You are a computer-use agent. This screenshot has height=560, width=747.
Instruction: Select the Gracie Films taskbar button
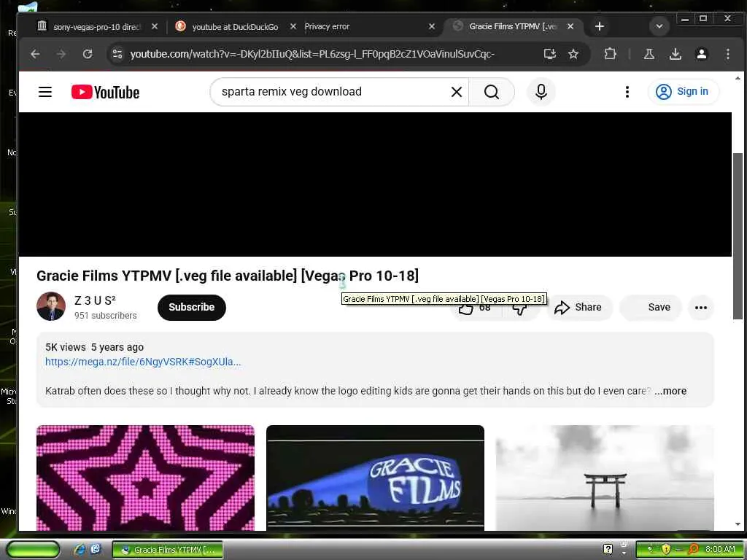pos(168,550)
